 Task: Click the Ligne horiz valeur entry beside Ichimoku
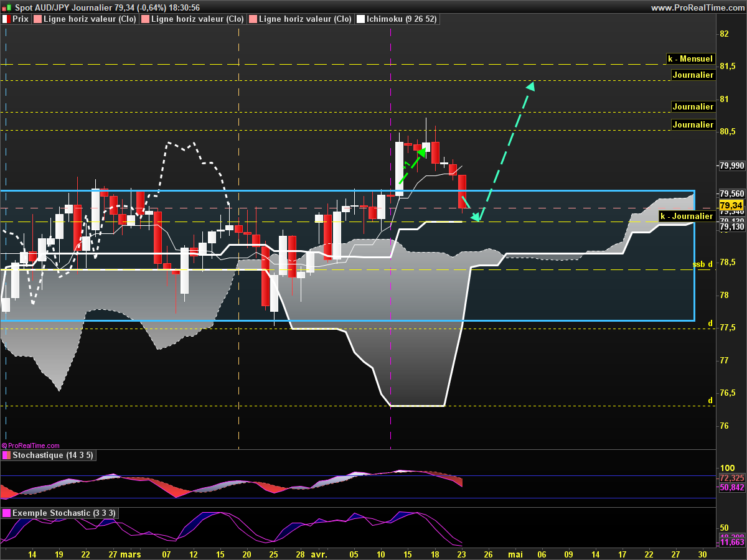coord(300,19)
